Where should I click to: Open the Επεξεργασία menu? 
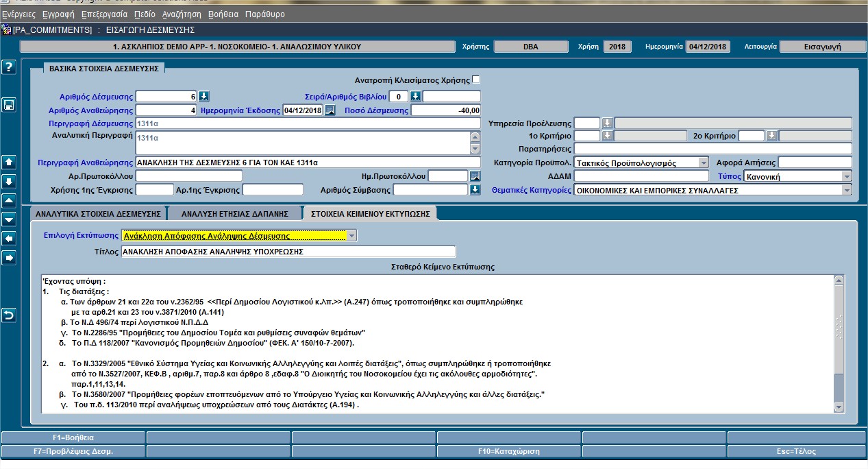point(104,14)
